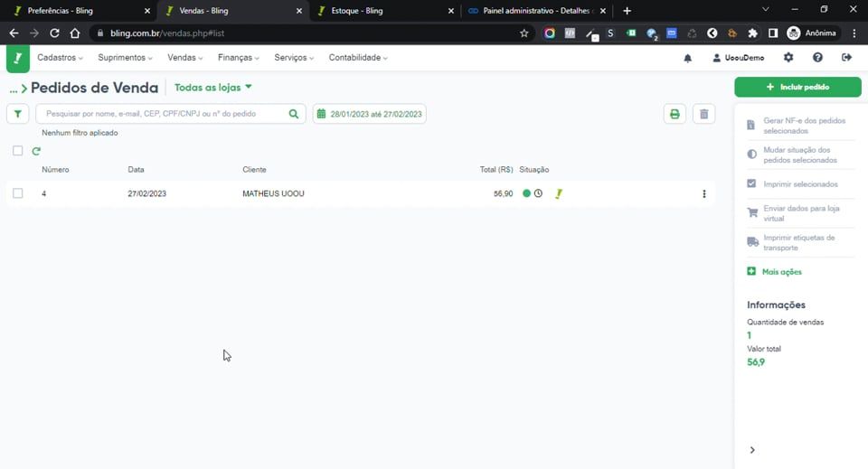Click the Bling logo home icon
868x469 pixels.
pyautogui.click(x=18, y=58)
